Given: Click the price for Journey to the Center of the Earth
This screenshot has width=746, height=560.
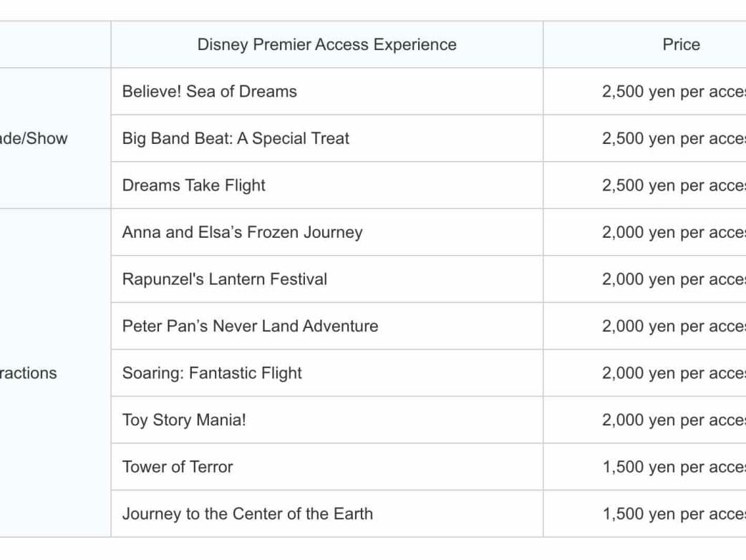Looking at the screenshot, I should tap(673, 513).
